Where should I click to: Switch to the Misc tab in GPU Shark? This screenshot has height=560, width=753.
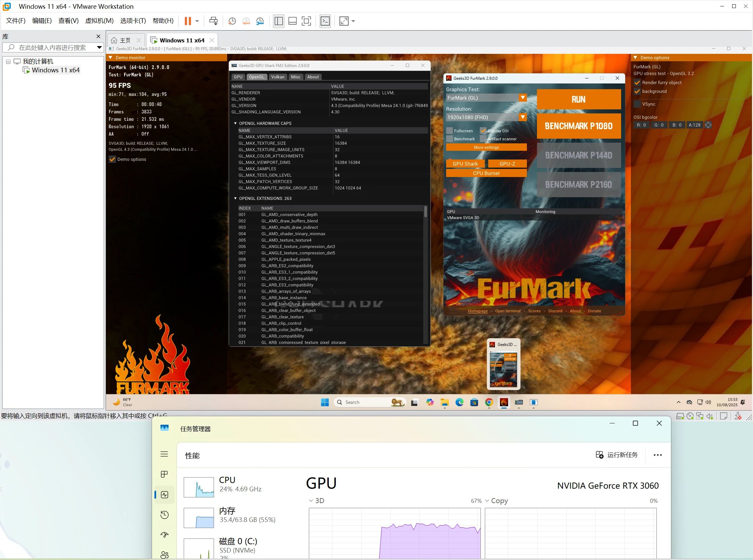295,77
